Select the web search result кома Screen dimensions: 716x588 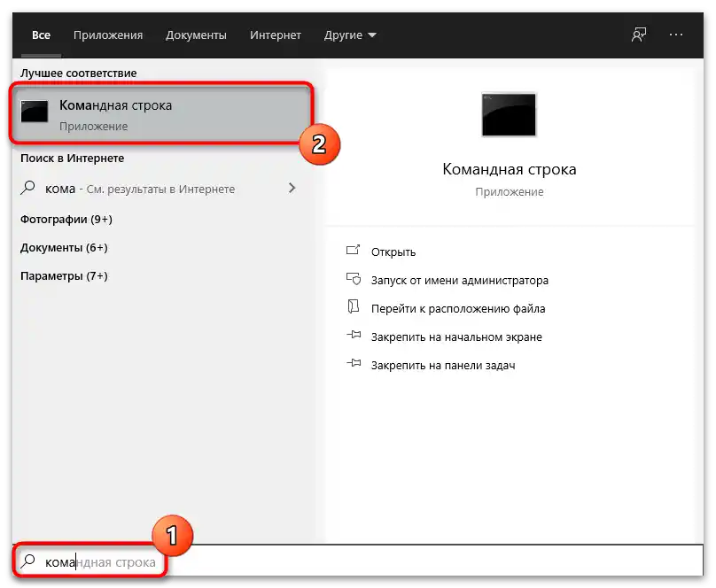[x=161, y=189]
